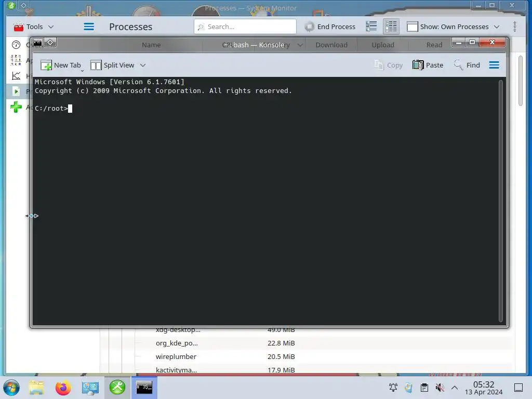Image resolution: width=532 pixels, height=399 pixels.
Task: Open System Settings taskbar icon
Action: (x=90, y=388)
